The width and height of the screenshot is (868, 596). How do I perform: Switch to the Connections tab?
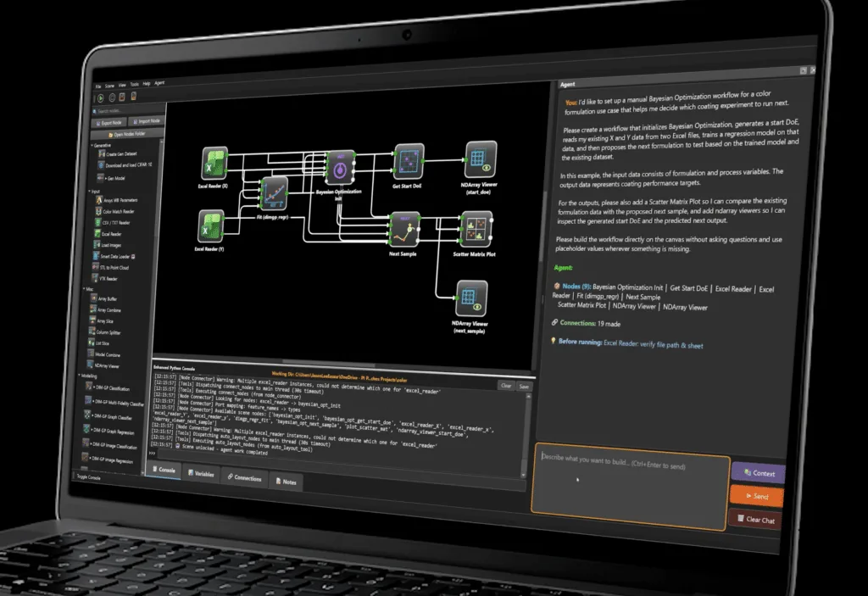pos(245,477)
